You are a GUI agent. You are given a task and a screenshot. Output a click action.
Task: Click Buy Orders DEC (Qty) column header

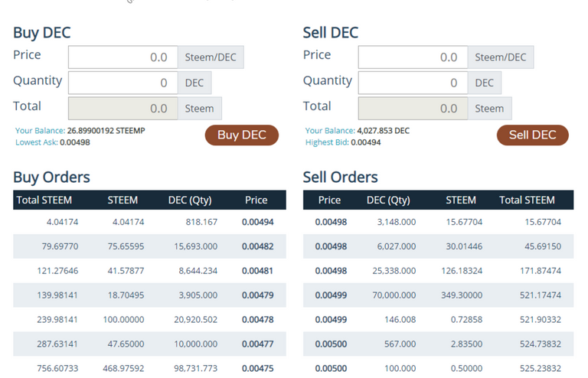(x=190, y=200)
